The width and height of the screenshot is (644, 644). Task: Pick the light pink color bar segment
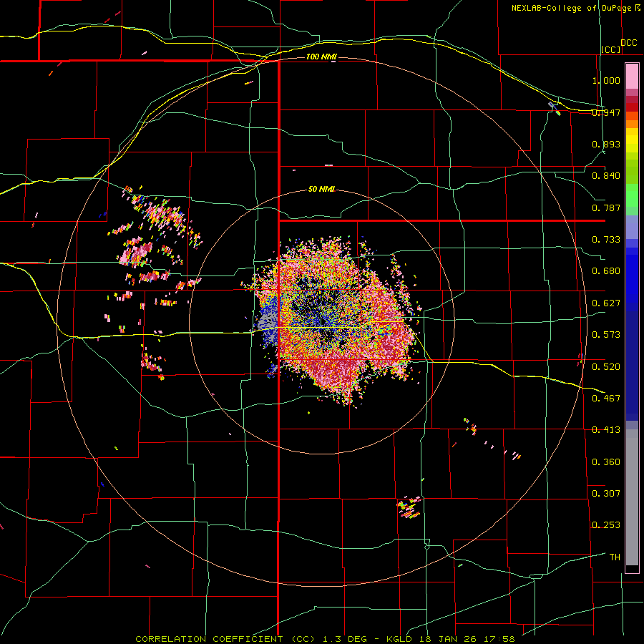632,76
